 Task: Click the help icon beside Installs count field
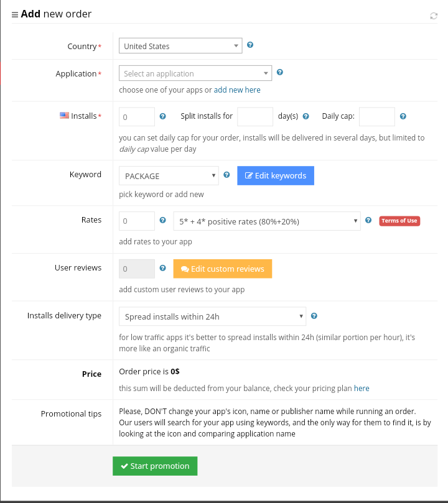[163, 116]
